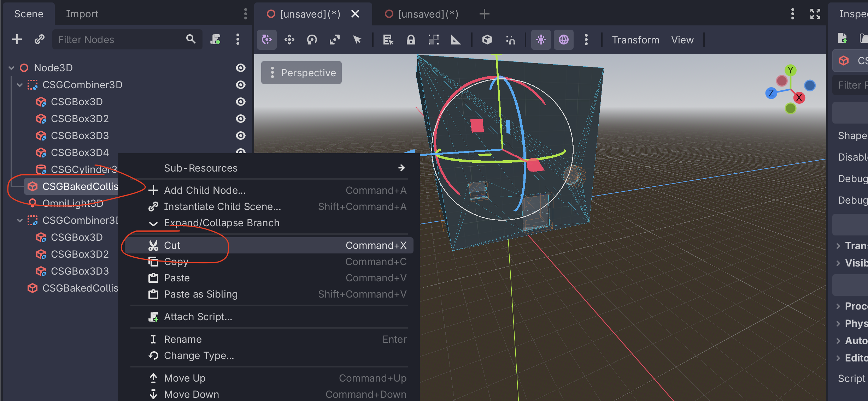Viewport: 868px width, 401px height.
Task: Open the Perspective view dropdown
Action: coord(301,73)
